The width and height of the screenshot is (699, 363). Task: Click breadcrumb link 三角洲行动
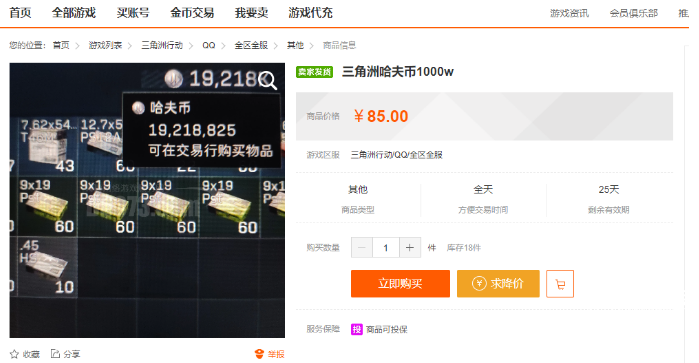(162, 45)
